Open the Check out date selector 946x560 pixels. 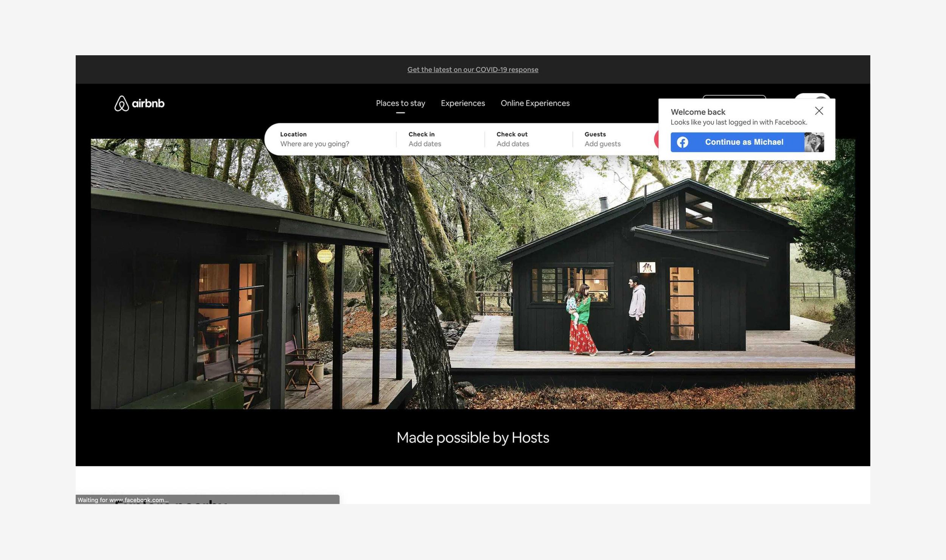(x=513, y=139)
